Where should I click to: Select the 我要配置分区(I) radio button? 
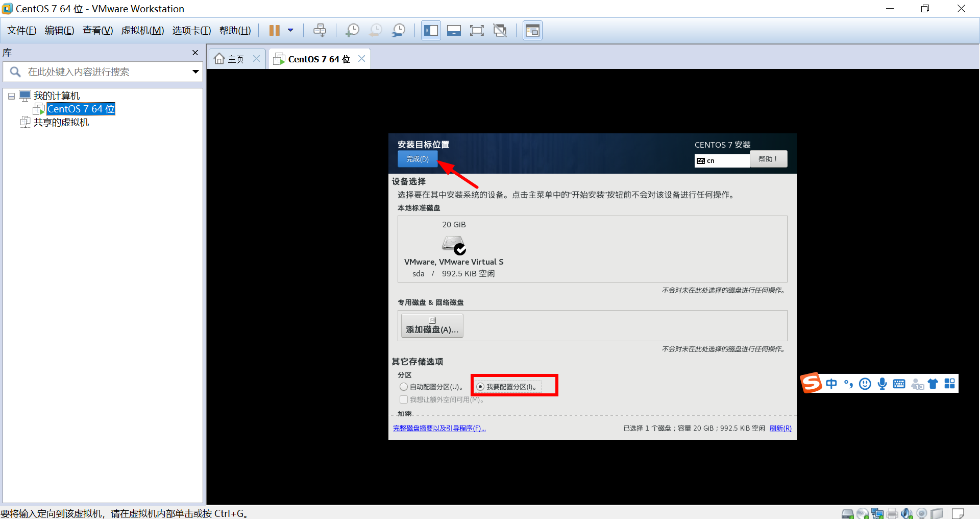pyautogui.click(x=480, y=387)
